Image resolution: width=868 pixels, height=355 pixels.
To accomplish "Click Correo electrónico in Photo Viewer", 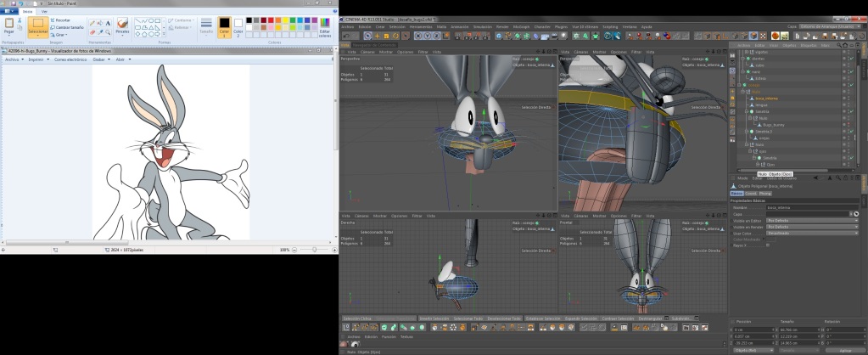I will pos(70,59).
